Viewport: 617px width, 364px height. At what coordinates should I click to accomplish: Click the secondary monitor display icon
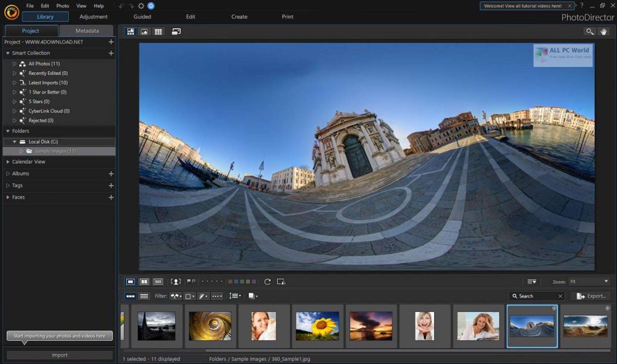176,32
